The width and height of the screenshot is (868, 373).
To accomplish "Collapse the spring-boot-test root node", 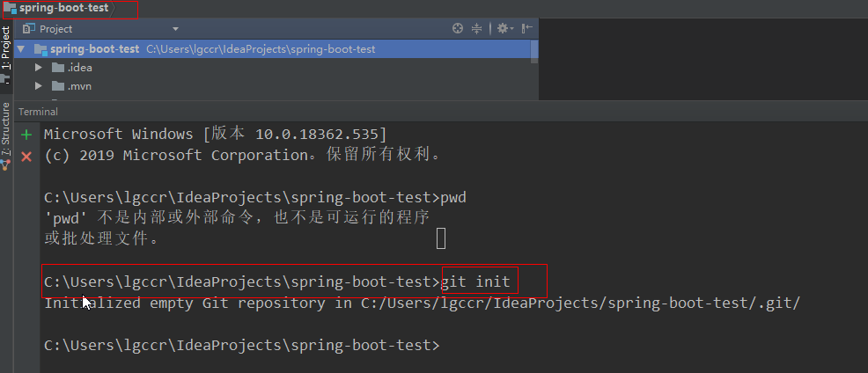I will [x=22, y=49].
